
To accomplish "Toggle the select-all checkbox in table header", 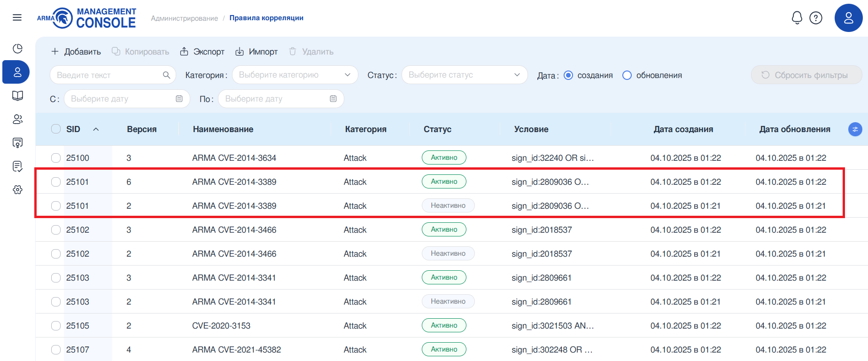I will 56,129.
